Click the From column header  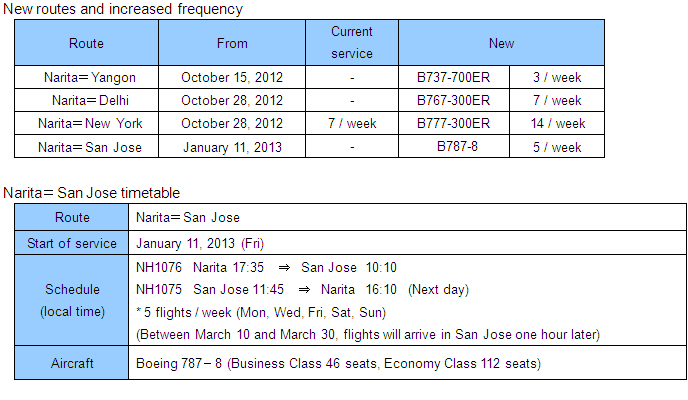232,44
